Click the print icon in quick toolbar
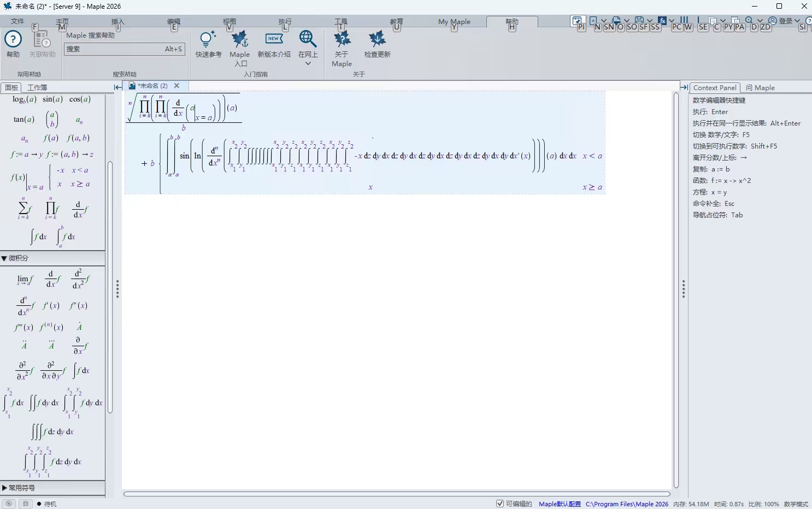 click(x=616, y=21)
